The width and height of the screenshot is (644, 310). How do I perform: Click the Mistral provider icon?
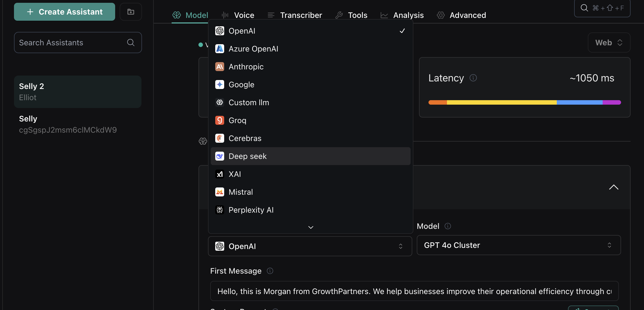coord(220,192)
